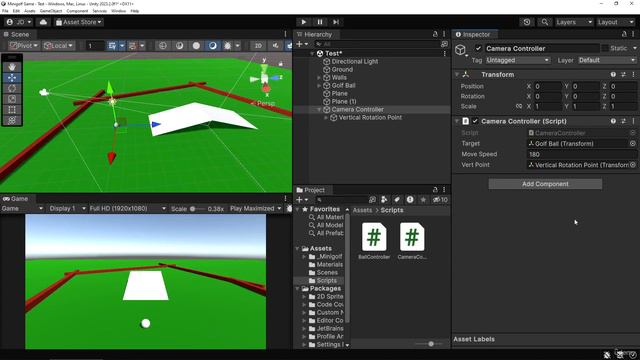Select the Move tool
This screenshot has height=360, width=640.
point(12,78)
